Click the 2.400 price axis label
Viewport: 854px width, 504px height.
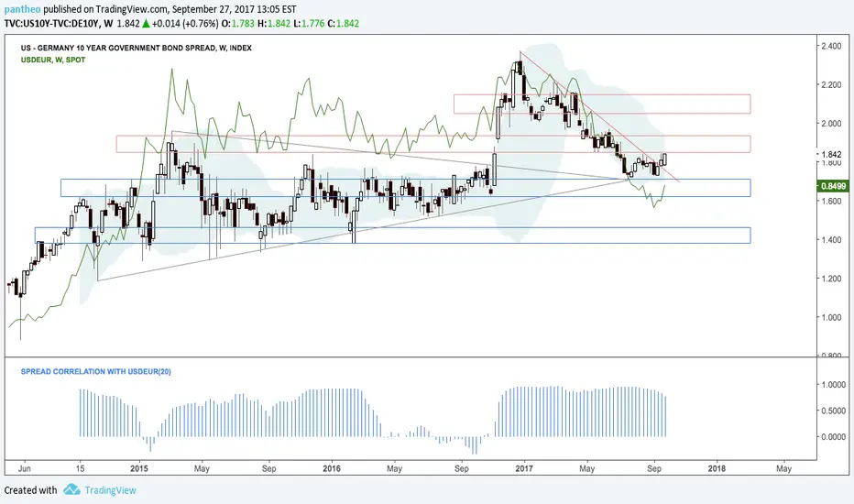(x=832, y=47)
